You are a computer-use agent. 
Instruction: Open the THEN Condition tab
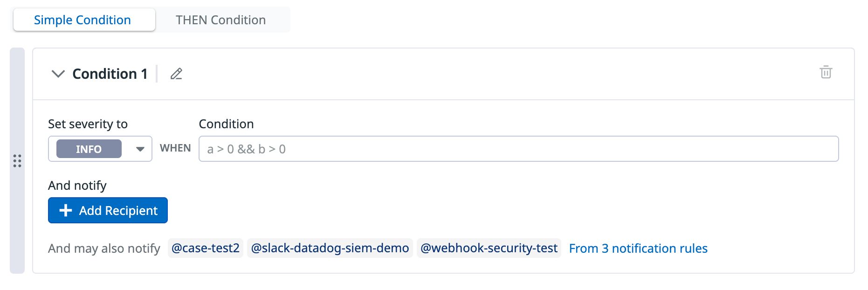pos(220,20)
